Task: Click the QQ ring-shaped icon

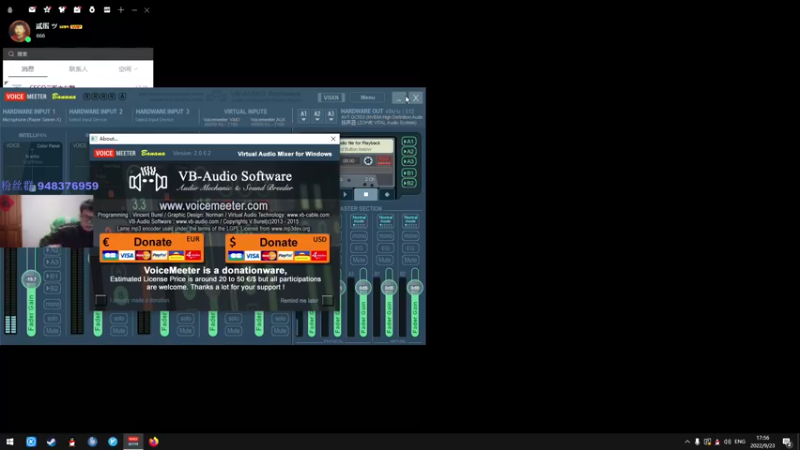Action: pyautogui.click(x=92, y=10)
